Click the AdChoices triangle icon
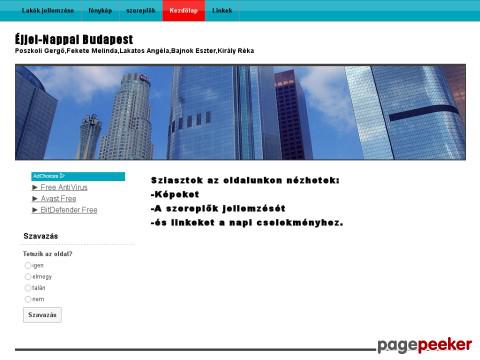 62,176
